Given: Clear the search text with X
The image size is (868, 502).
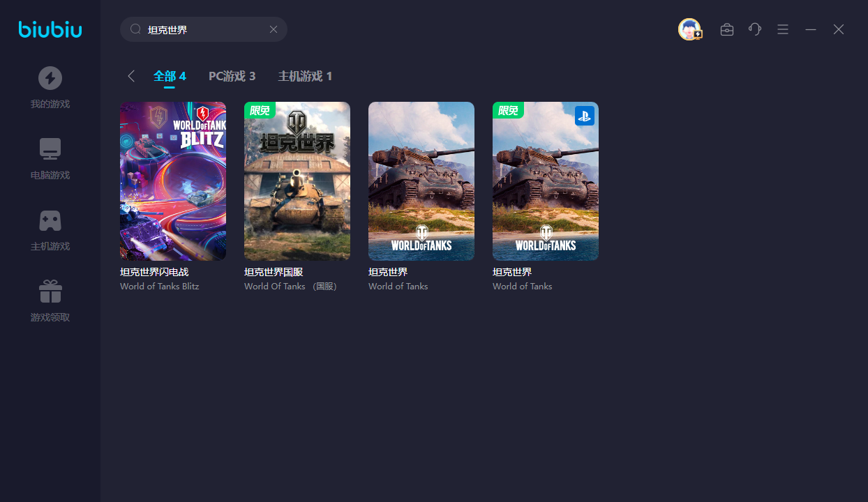Looking at the screenshot, I should [x=274, y=29].
